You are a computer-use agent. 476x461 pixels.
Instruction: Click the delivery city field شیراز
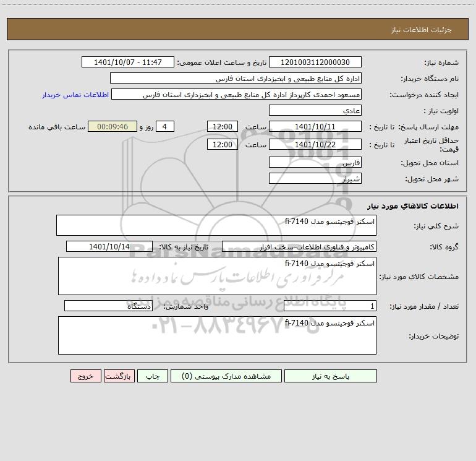pyautogui.click(x=315, y=179)
